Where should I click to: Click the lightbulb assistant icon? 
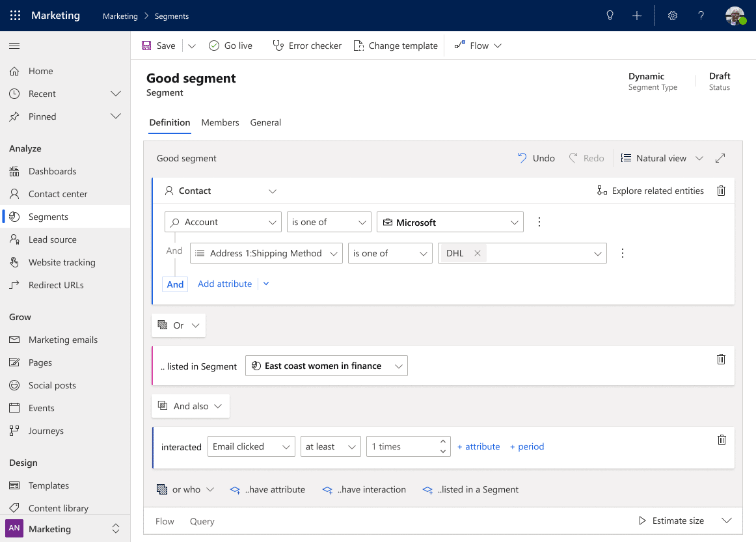pos(610,16)
